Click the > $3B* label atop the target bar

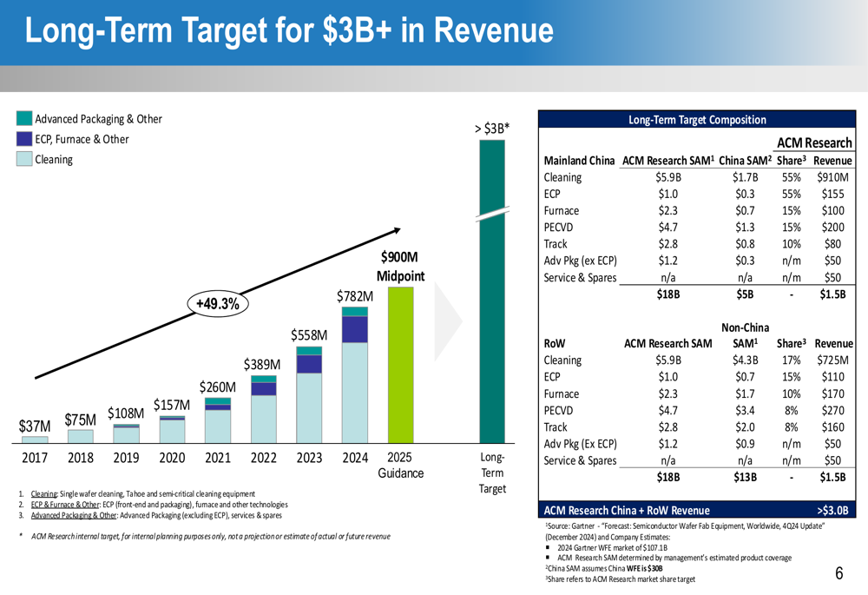click(492, 129)
